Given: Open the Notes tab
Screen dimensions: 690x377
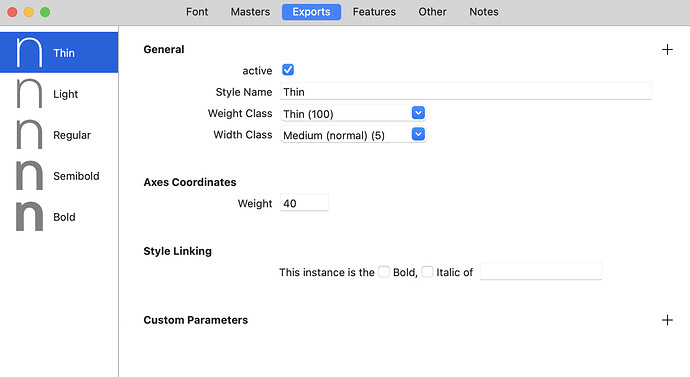Looking at the screenshot, I should click(484, 12).
